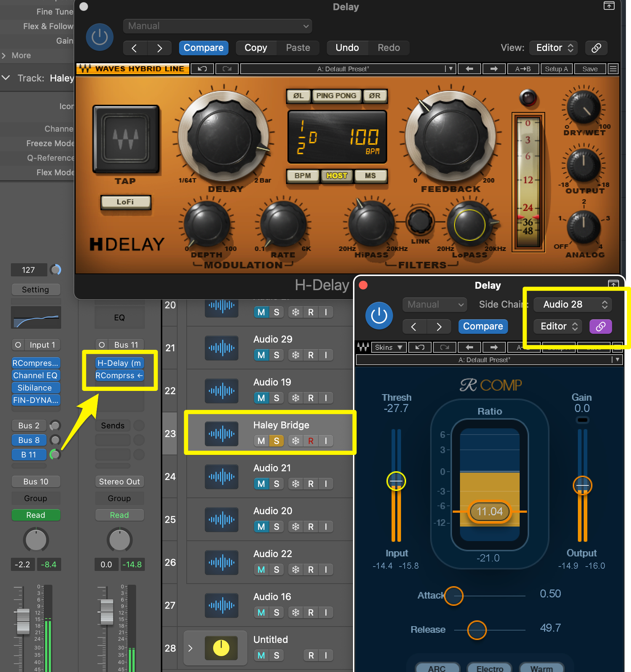631x672 pixels.
Task: Click next preset arrow in H-Delay header
Action: [159, 48]
